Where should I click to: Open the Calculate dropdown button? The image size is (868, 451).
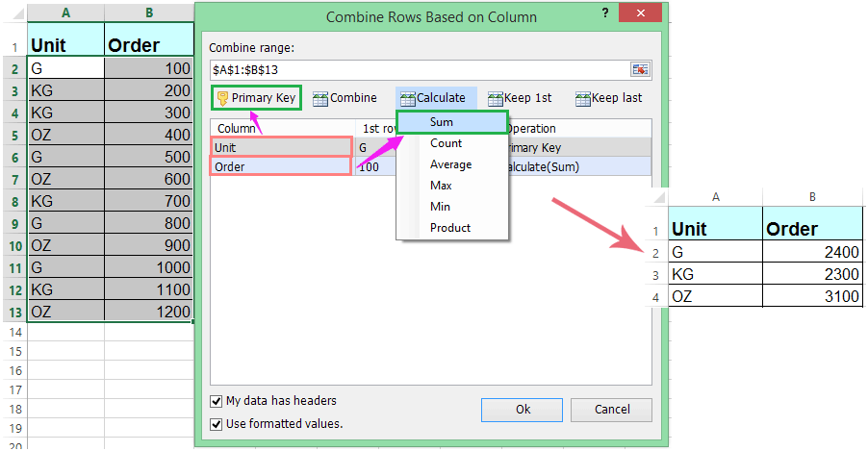point(434,98)
